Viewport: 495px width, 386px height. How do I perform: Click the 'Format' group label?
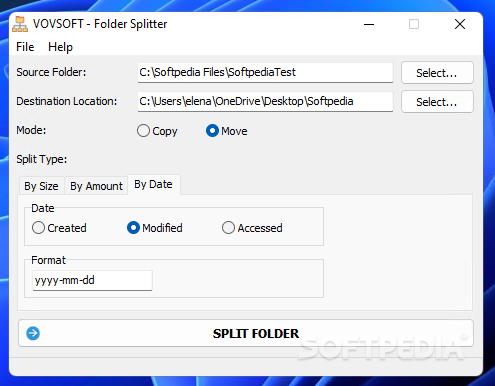[x=48, y=260]
